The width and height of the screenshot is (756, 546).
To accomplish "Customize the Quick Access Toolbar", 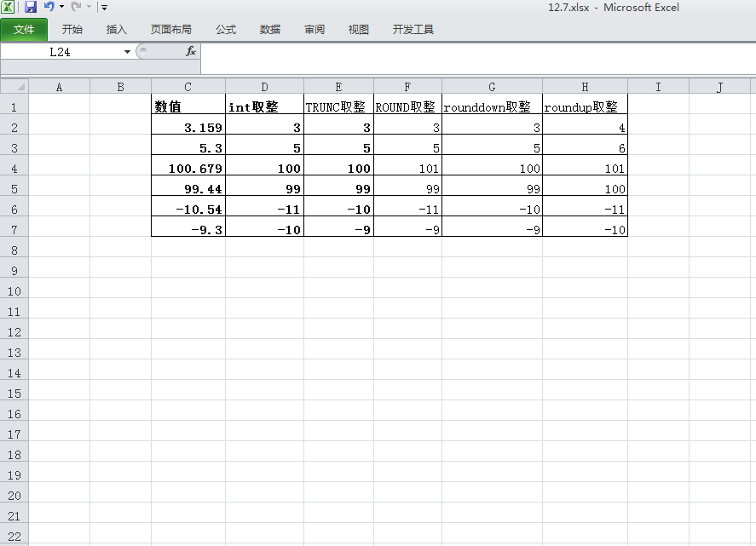I will tap(104, 7).
